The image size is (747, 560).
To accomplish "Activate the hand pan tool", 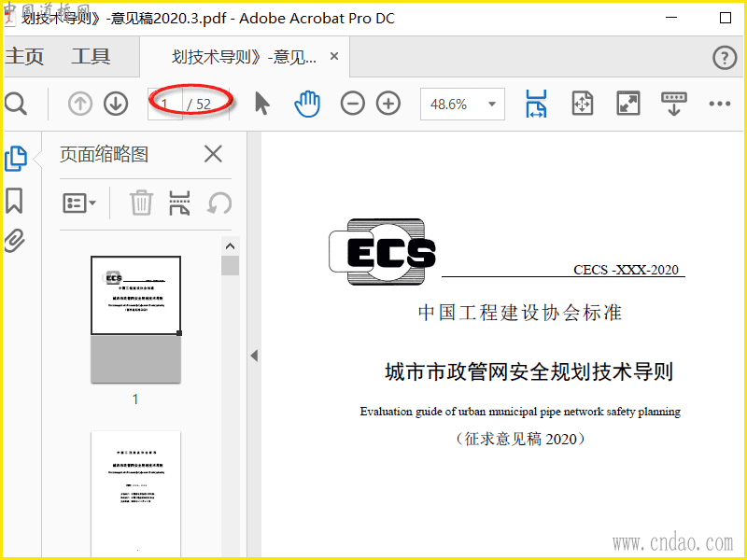I will point(307,104).
